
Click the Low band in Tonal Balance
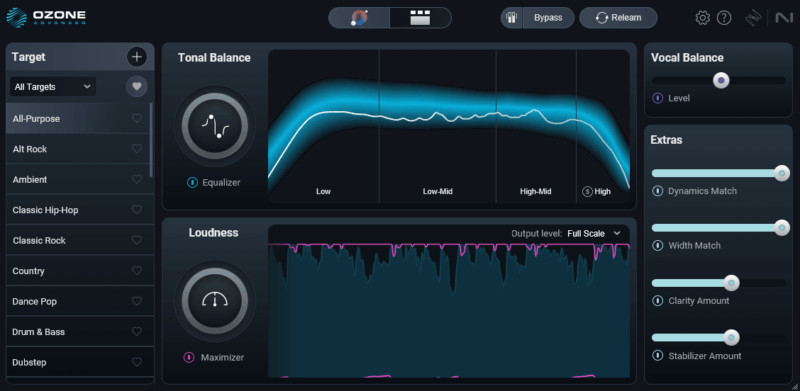click(x=323, y=127)
